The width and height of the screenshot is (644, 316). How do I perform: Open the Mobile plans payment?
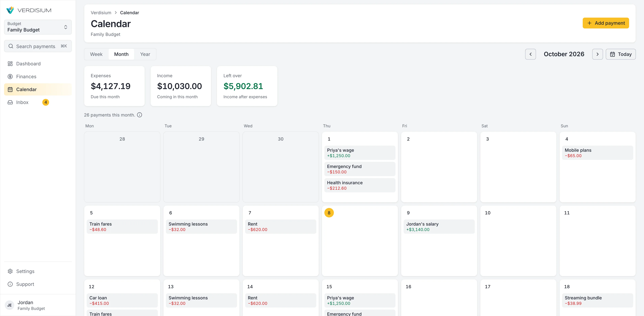click(x=597, y=153)
